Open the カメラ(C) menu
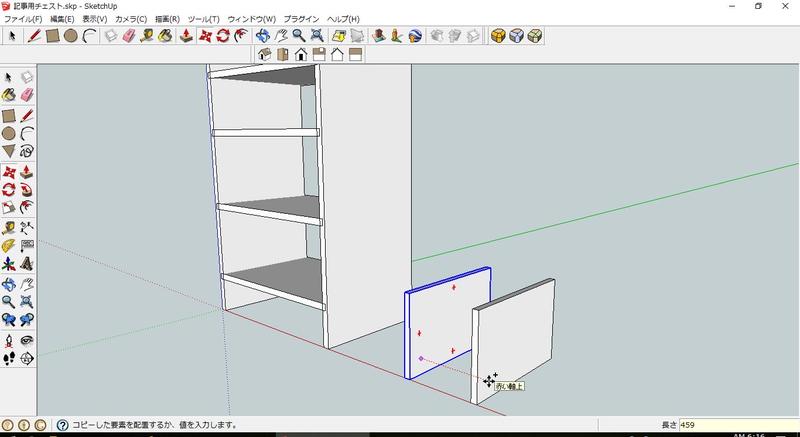The height and width of the screenshot is (437, 800). (131, 19)
